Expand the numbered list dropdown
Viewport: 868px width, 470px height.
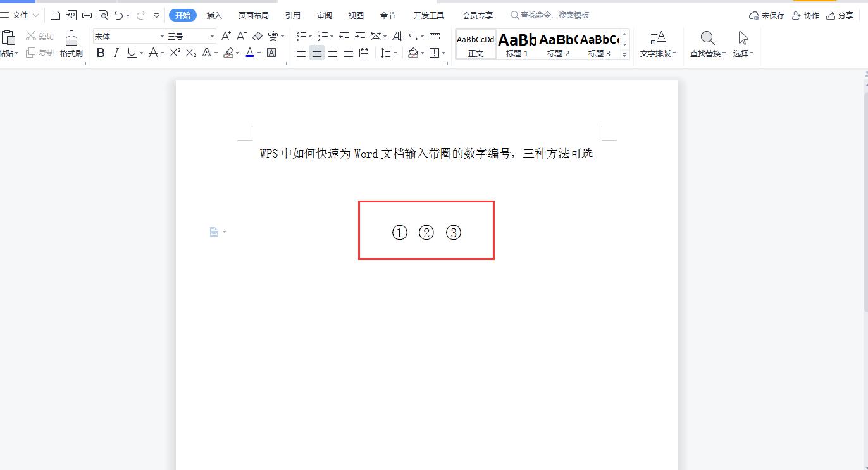pyautogui.click(x=332, y=37)
